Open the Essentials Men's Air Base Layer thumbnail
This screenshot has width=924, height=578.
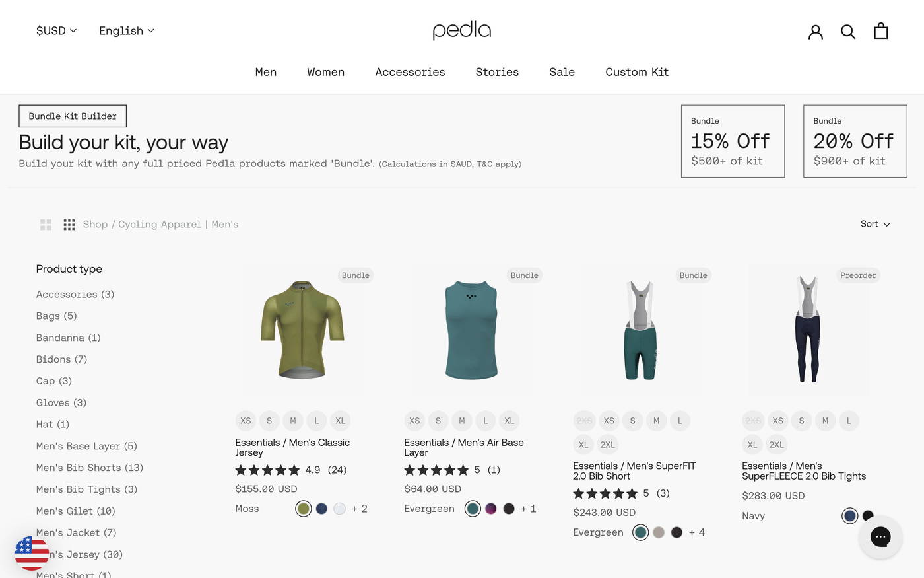[471, 330]
